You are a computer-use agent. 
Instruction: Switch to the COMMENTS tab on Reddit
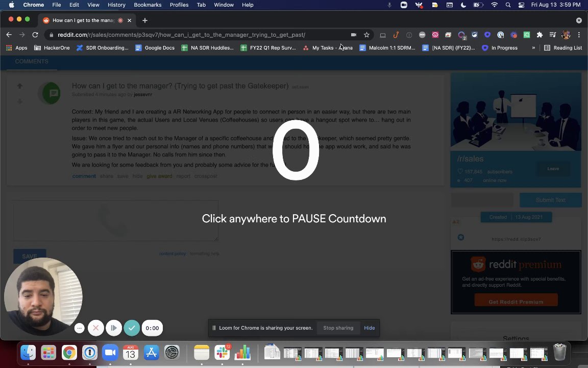(32, 61)
